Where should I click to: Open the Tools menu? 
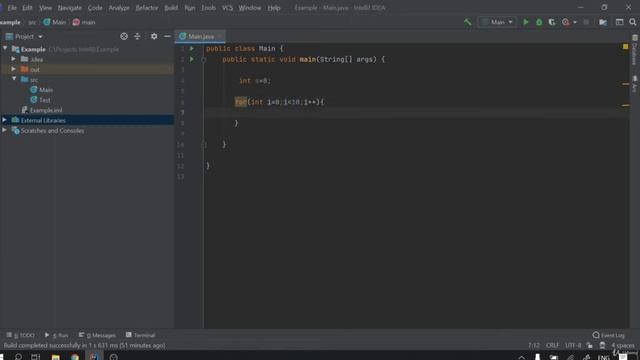[x=208, y=8]
